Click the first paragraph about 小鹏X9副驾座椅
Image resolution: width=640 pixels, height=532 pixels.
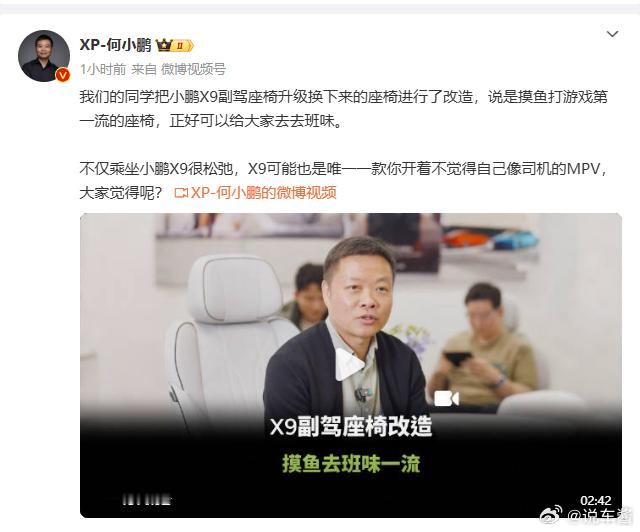click(343, 109)
